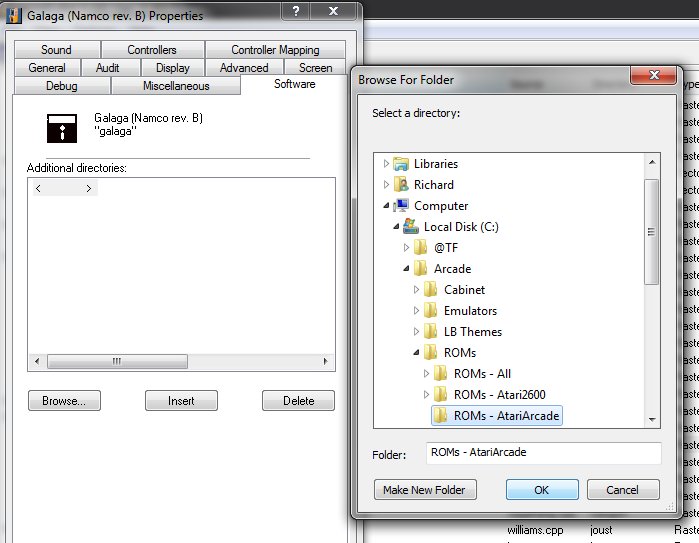Image resolution: width=699 pixels, height=543 pixels.
Task: Open the Screen tab
Action: coord(316,68)
